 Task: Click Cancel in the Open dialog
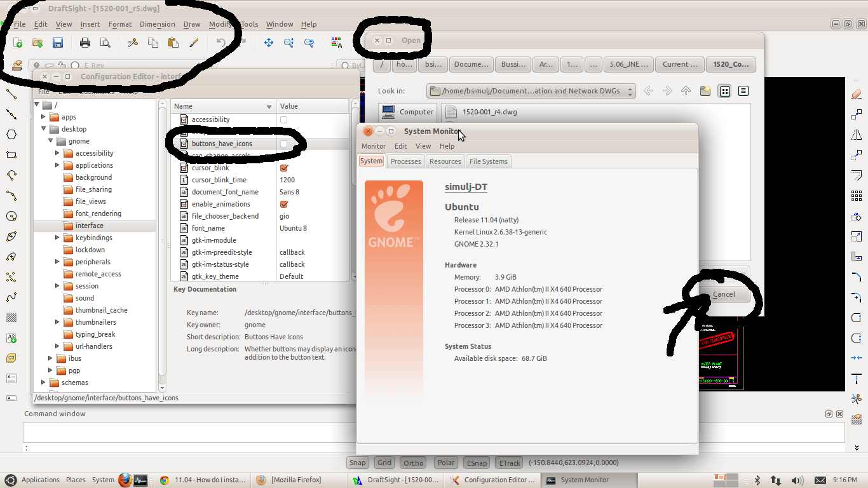pyautogui.click(x=724, y=294)
